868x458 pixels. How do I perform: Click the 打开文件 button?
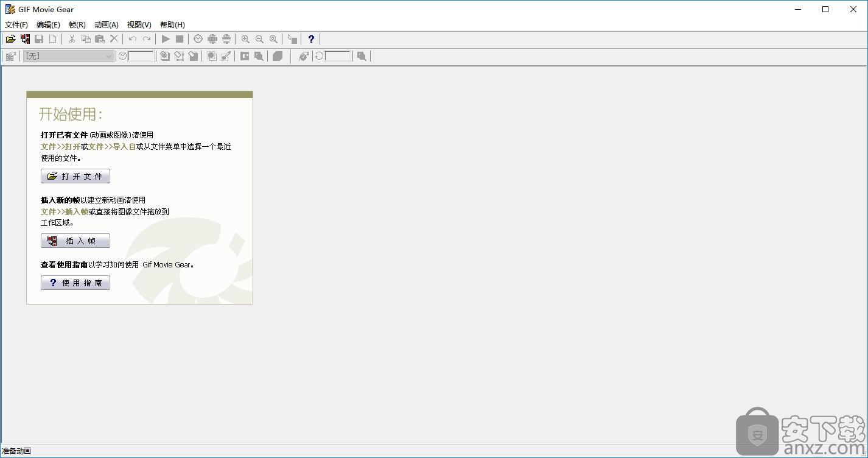pos(75,177)
